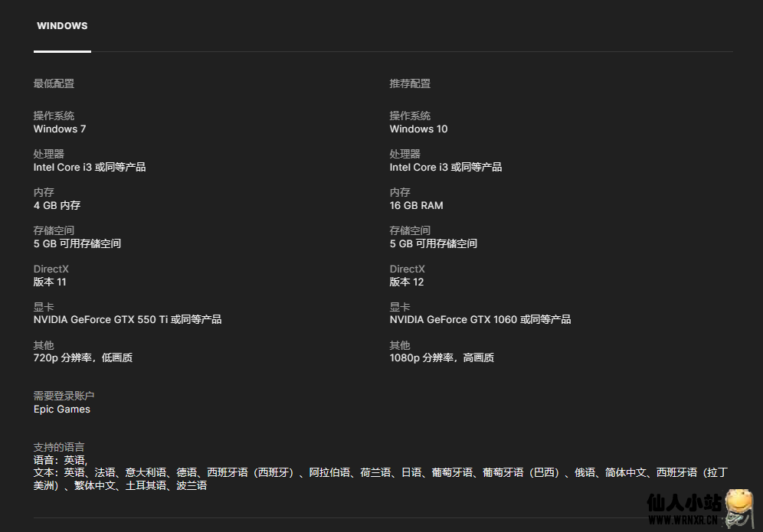Click the 推荐配置 heading
The image size is (763, 532).
410,83
